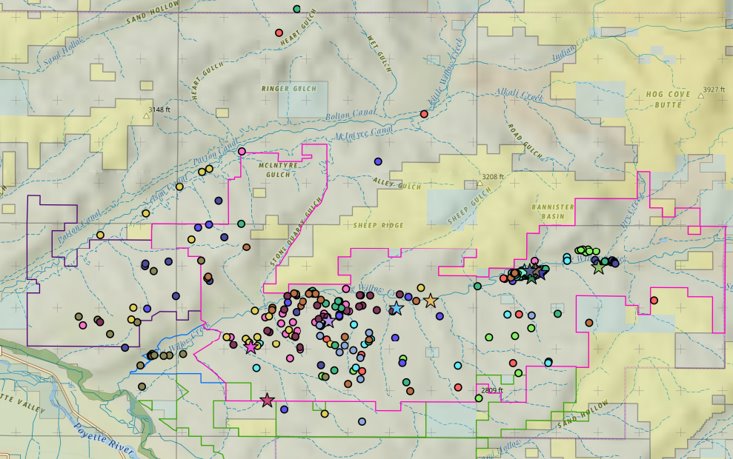Click the uppercase SAND HOLLOW label at top
The image size is (733, 459).
point(153,13)
